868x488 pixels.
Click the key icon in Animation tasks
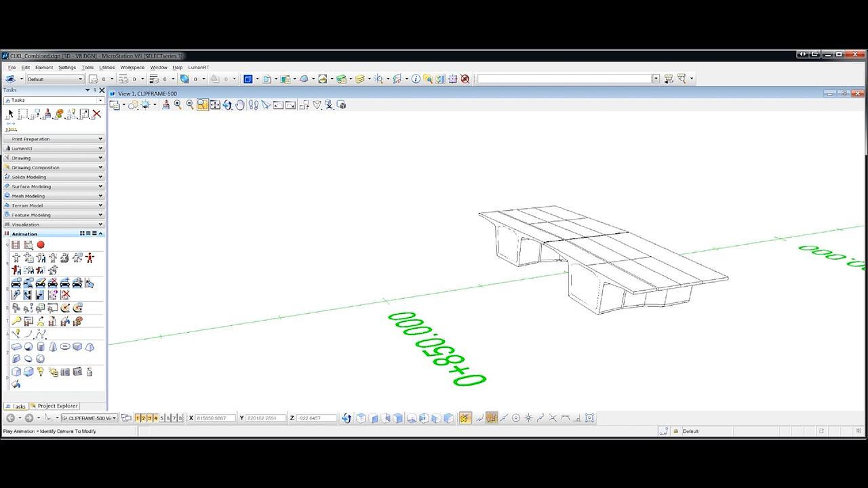[x=16, y=321]
